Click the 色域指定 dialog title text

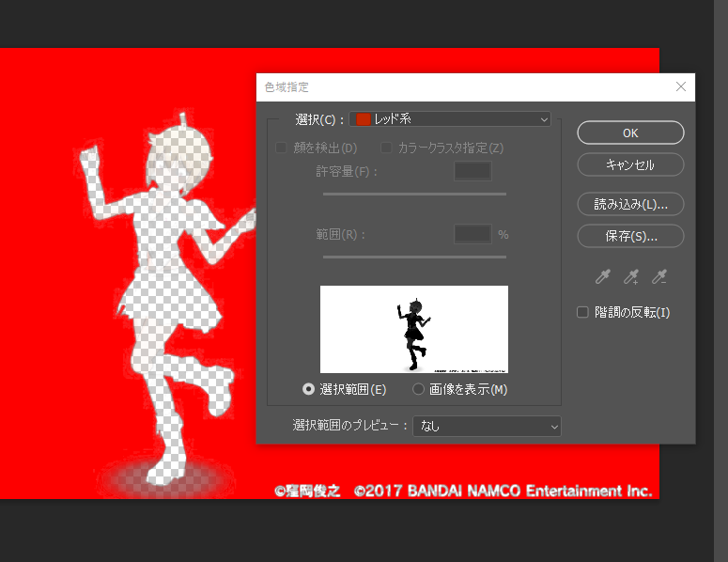point(287,87)
